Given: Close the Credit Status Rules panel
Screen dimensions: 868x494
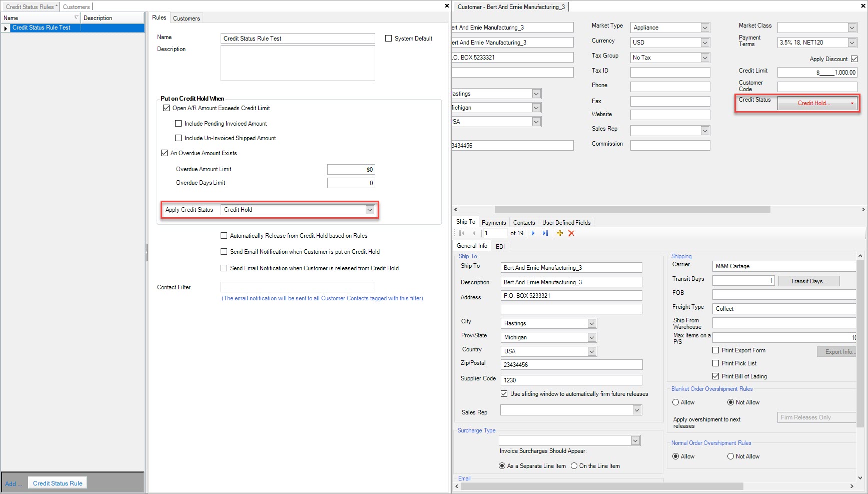Looking at the screenshot, I should (447, 6).
